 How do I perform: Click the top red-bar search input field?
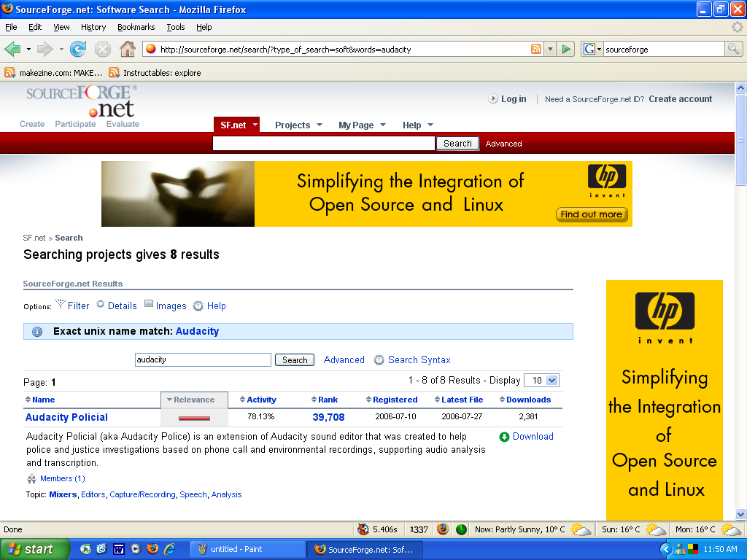click(x=323, y=144)
